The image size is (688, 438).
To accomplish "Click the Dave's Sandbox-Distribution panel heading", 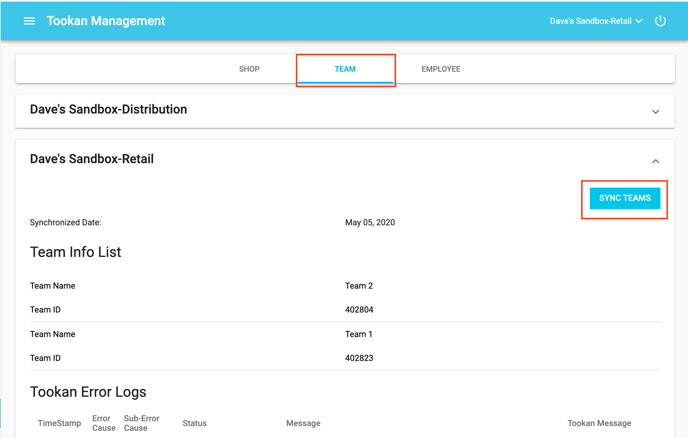I will [108, 109].
